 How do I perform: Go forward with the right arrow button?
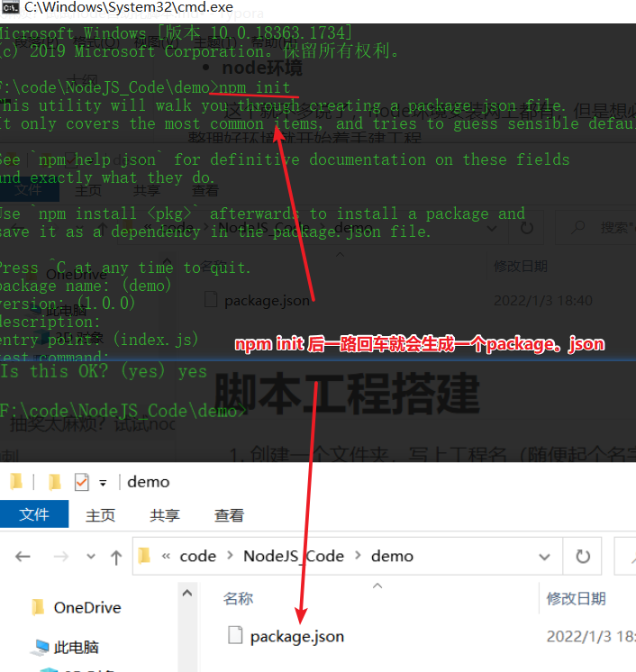pyautogui.click(x=61, y=557)
